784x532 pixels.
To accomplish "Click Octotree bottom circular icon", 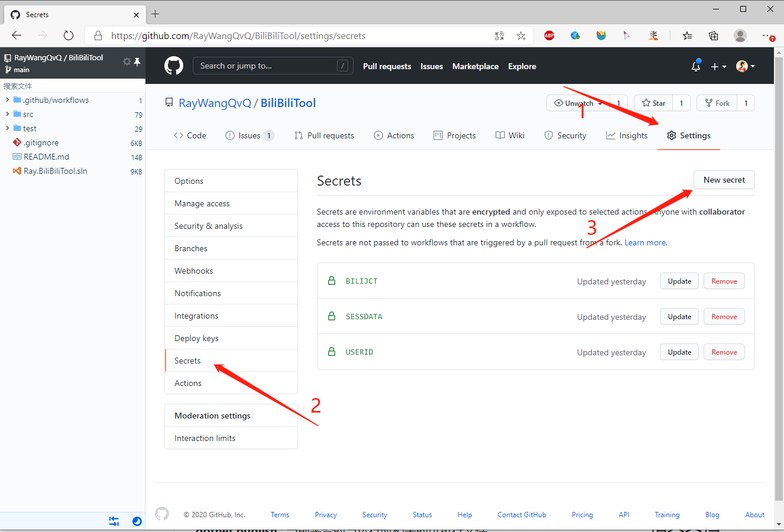I will (x=137, y=521).
